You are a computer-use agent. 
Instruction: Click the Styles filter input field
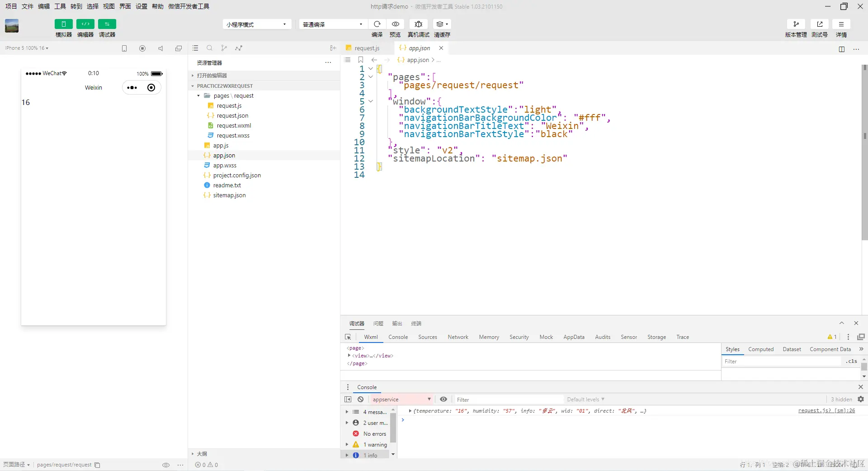click(x=782, y=362)
